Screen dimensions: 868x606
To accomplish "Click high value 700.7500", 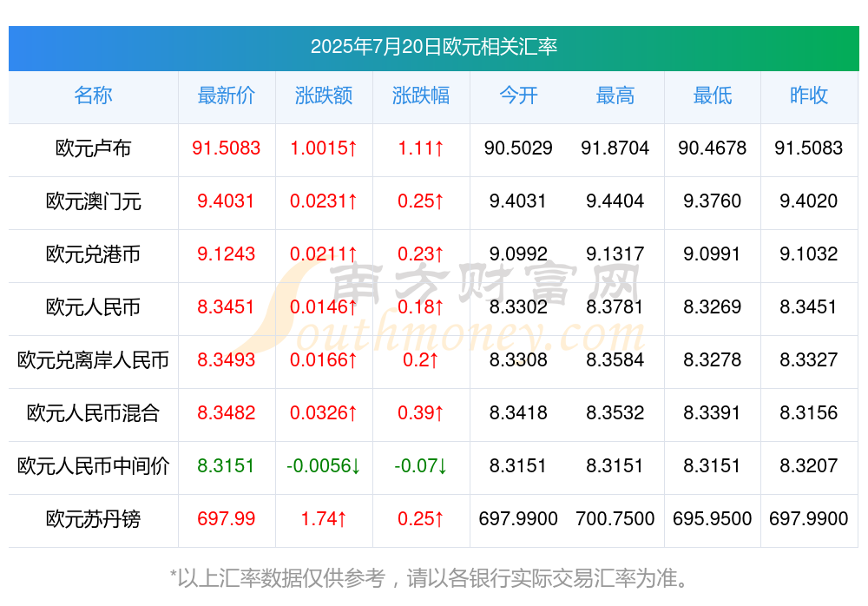I will [x=615, y=518].
